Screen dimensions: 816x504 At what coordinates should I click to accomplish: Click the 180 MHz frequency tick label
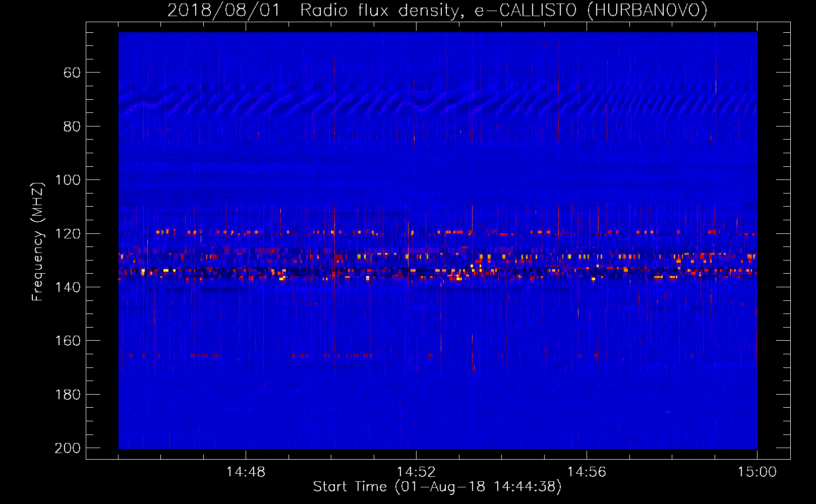(68, 395)
